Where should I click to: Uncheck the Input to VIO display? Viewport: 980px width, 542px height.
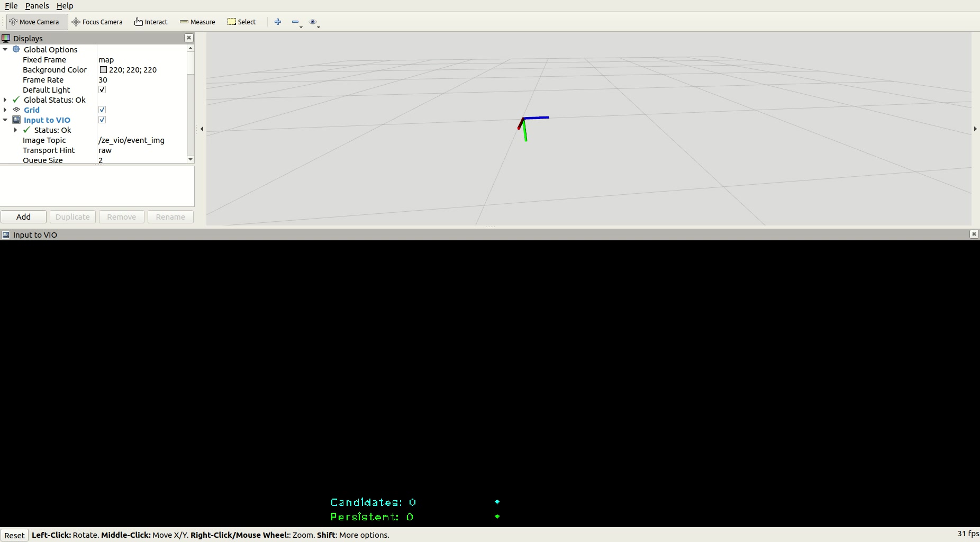click(102, 120)
